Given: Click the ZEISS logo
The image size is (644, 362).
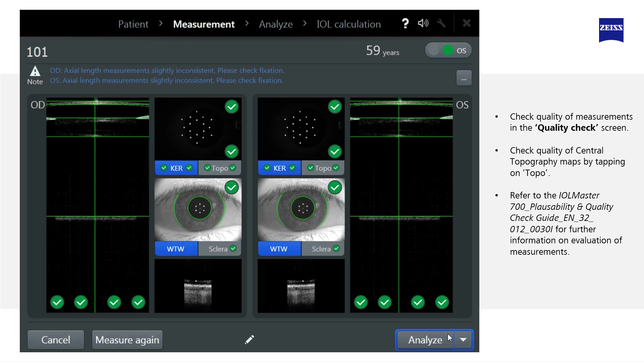Looking at the screenshot, I should 611,31.
